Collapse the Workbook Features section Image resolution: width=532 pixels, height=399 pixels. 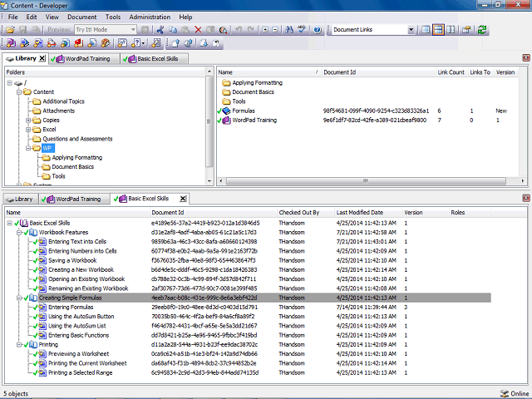(19, 233)
